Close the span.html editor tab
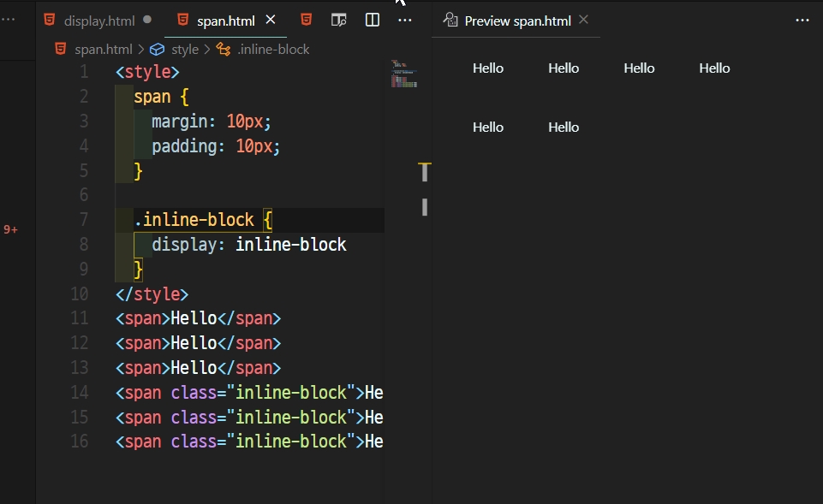 tap(271, 20)
